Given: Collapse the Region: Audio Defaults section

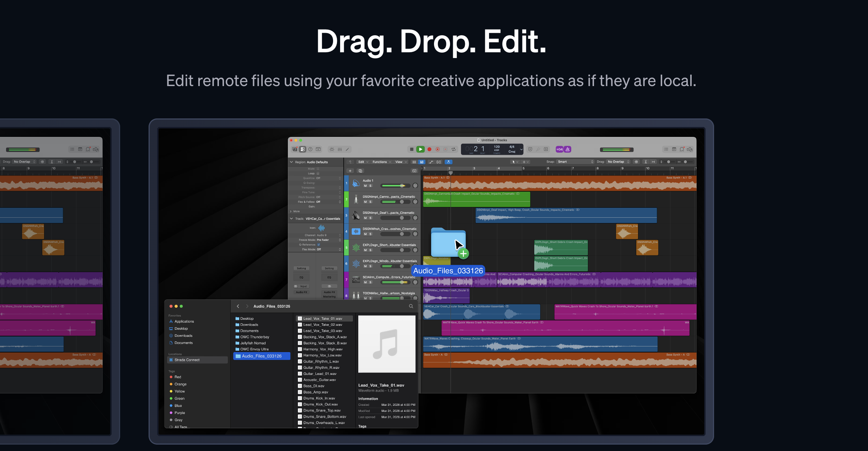Looking at the screenshot, I should pyautogui.click(x=291, y=162).
